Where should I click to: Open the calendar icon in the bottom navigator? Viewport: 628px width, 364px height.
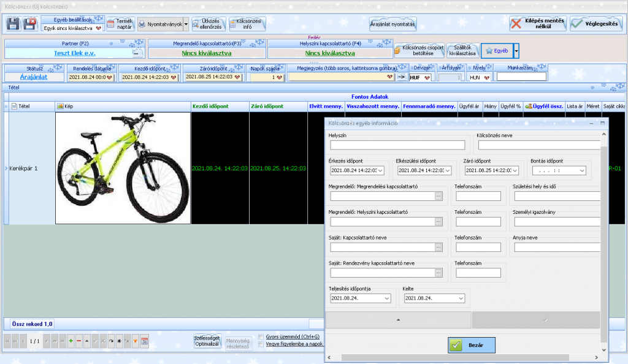[x=145, y=341]
